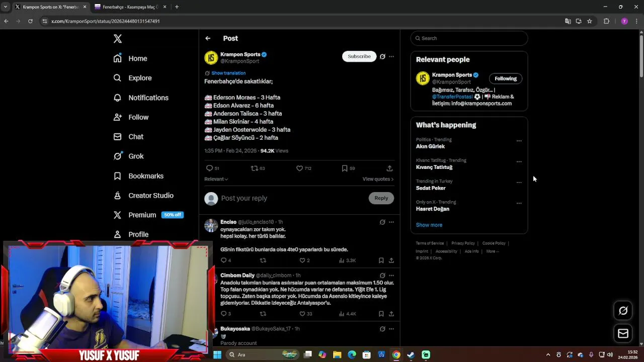Click the Search box on X
Image resolution: width=644 pixels, height=362 pixels.
[469, 38]
